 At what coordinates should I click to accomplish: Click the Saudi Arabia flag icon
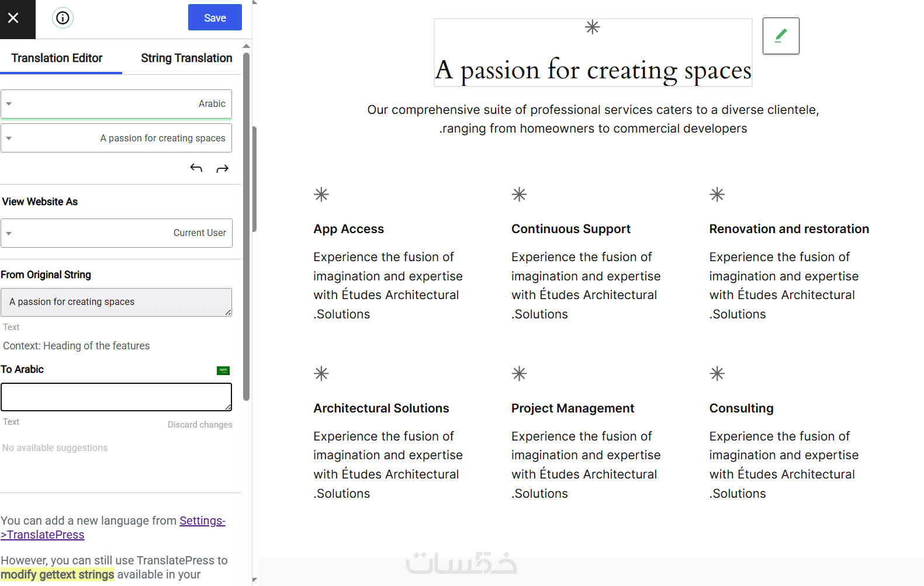223,370
